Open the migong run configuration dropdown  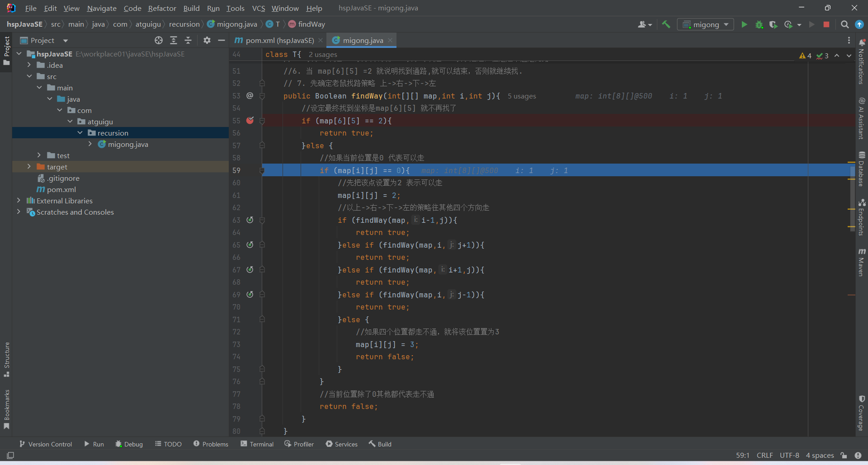pos(705,24)
